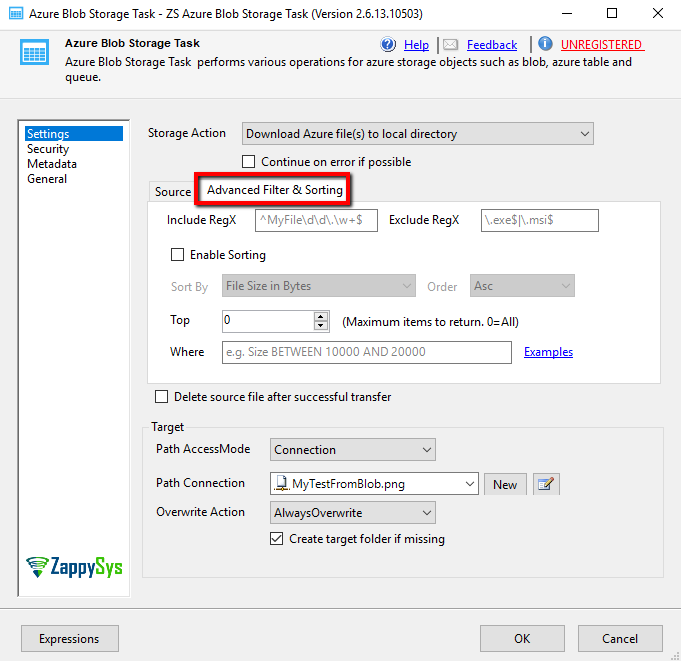Viewport: 681px width, 661px height.
Task: Open the Sort By dropdown
Action: coord(319,286)
